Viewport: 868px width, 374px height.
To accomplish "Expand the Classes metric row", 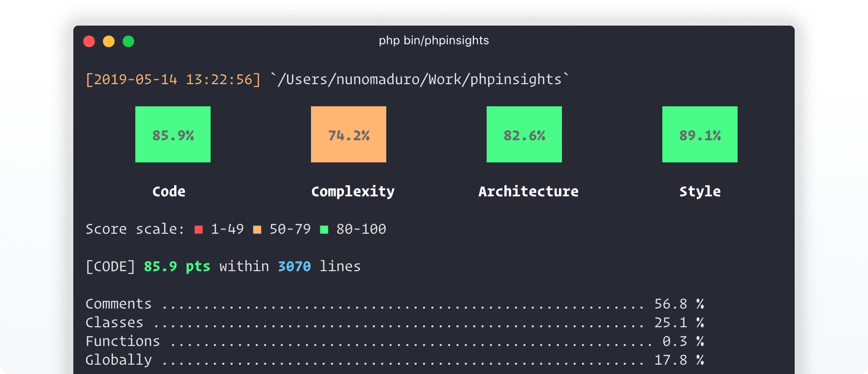I will click(114, 322).
